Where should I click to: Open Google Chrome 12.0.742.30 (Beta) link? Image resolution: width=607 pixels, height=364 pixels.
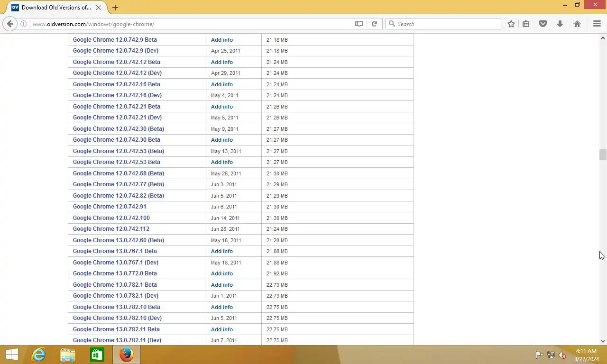pos(119,129)
